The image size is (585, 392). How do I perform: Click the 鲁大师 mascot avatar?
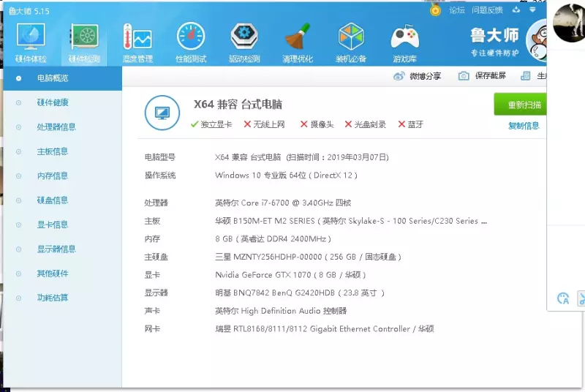(x=537, y=40)
